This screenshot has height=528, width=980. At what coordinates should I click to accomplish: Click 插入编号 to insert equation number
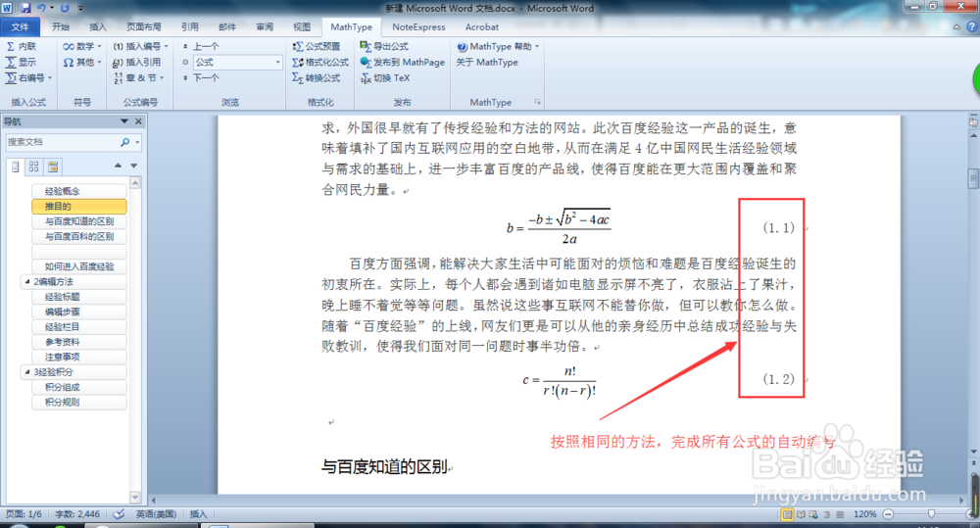(137, 46)
